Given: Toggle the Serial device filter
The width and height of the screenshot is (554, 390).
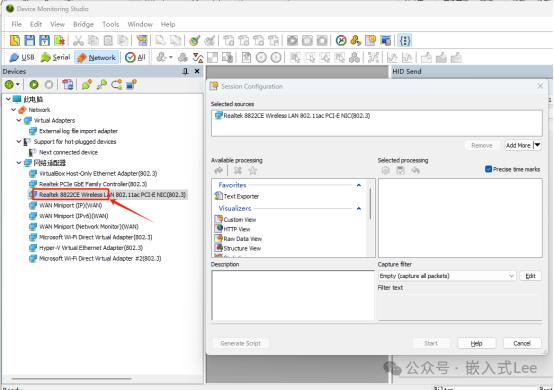Looking at the screenshot, I should point(55,57).
